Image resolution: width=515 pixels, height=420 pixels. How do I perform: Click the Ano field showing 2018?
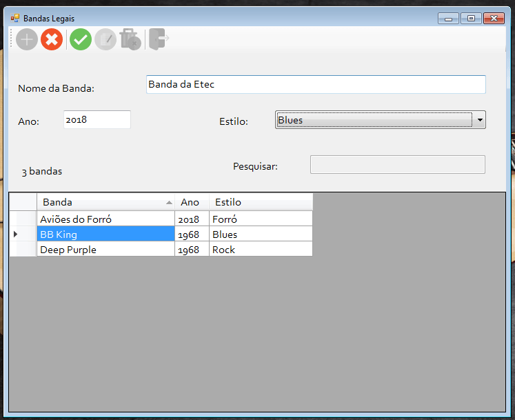(97, 119)
